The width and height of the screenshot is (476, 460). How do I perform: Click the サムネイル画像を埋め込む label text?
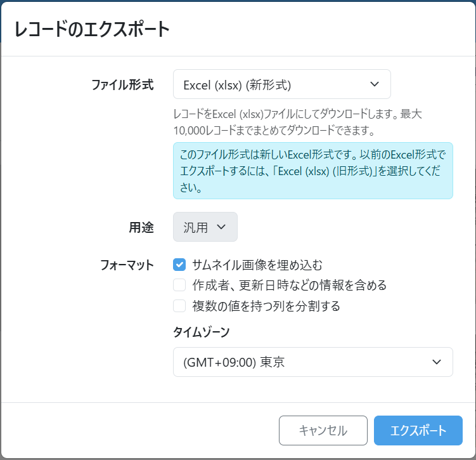pos(261,265)
